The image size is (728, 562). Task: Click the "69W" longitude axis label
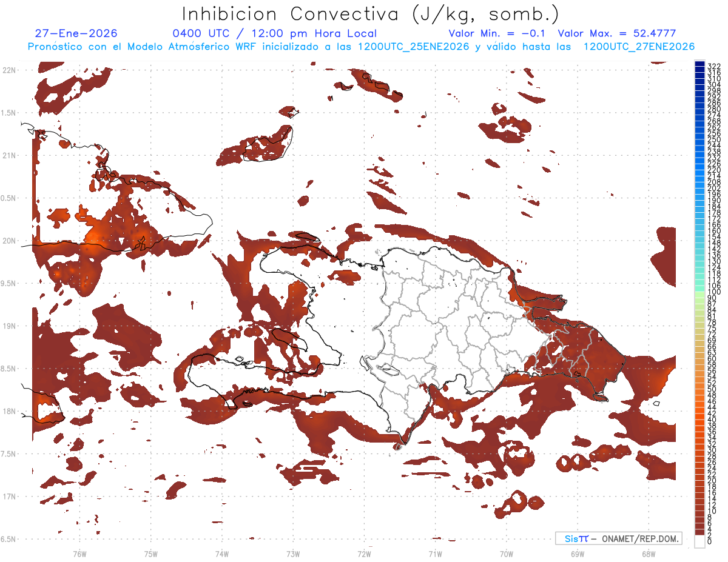pos(578,554)
